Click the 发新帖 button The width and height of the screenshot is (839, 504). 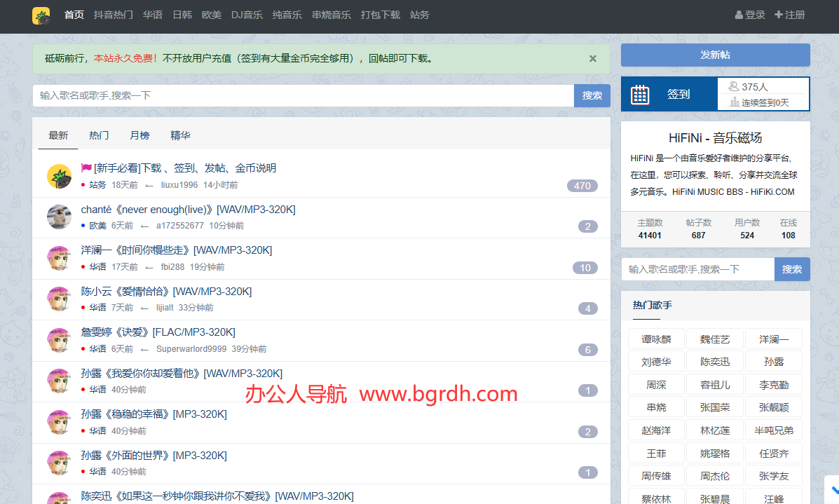(x=715, y=55)
